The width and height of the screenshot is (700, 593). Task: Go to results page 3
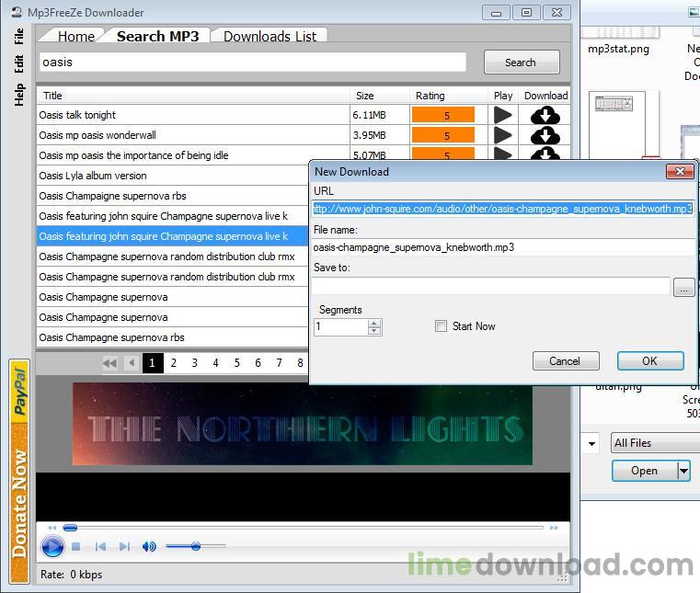point(195,363)
